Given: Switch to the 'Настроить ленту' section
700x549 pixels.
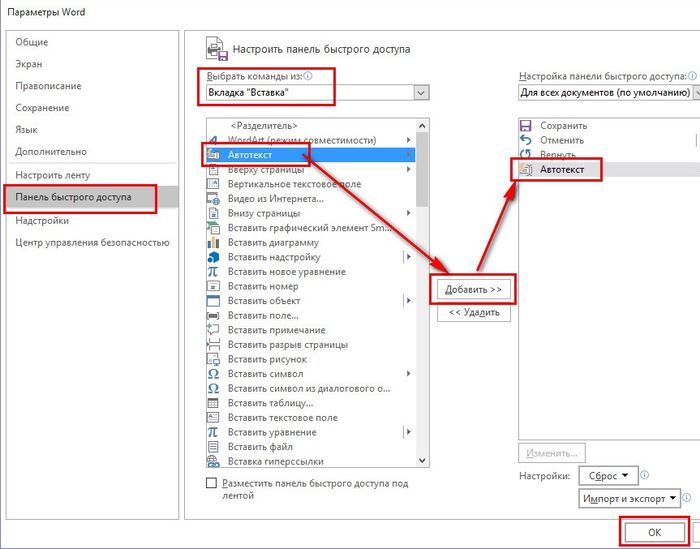Looking at the screenshot, I should click(x=52, y=175).
